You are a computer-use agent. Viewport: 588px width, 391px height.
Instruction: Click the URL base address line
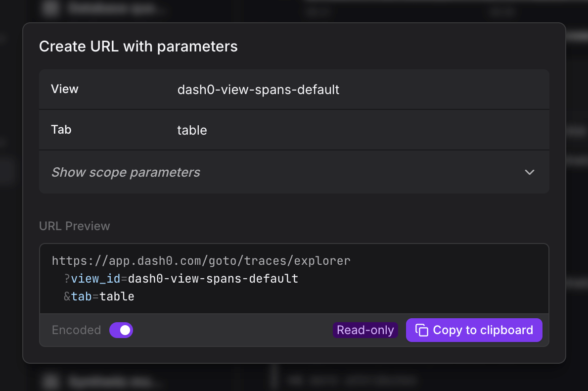[x=201, y=260]
